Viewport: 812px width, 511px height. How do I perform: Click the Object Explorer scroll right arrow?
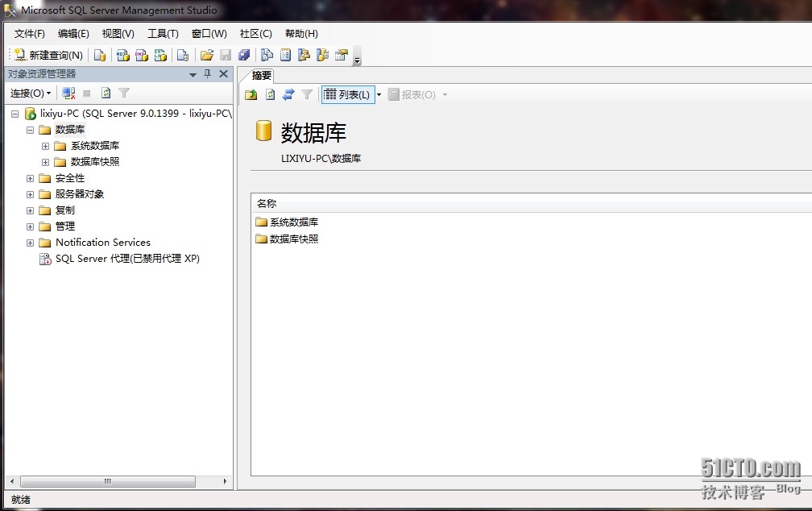point(226,481)
